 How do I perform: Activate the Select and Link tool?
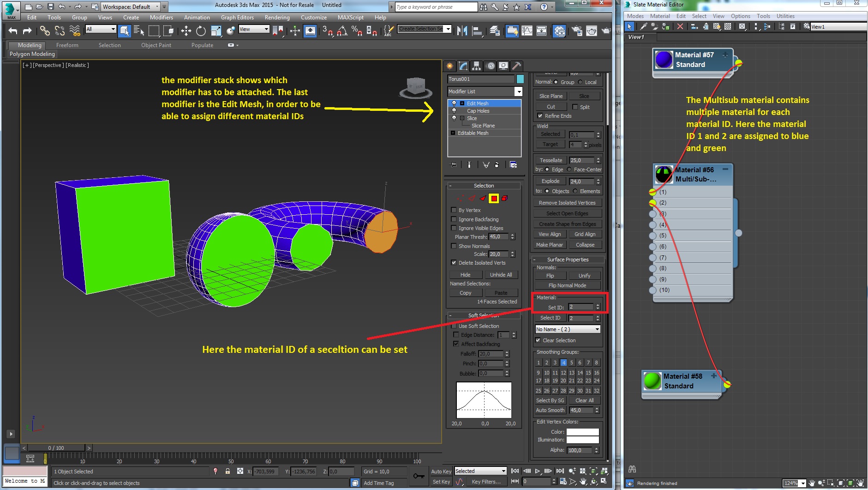click(45, 31)
